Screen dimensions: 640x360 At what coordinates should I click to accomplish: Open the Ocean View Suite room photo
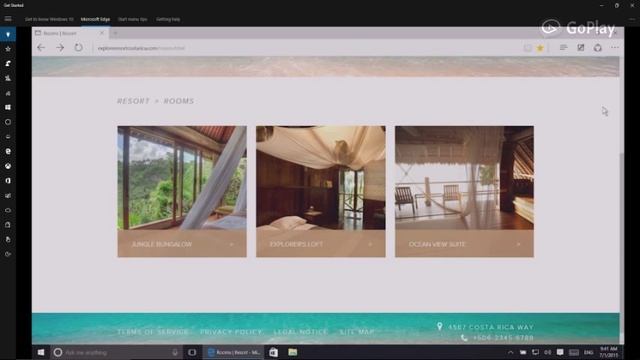(x=464, y=178)
